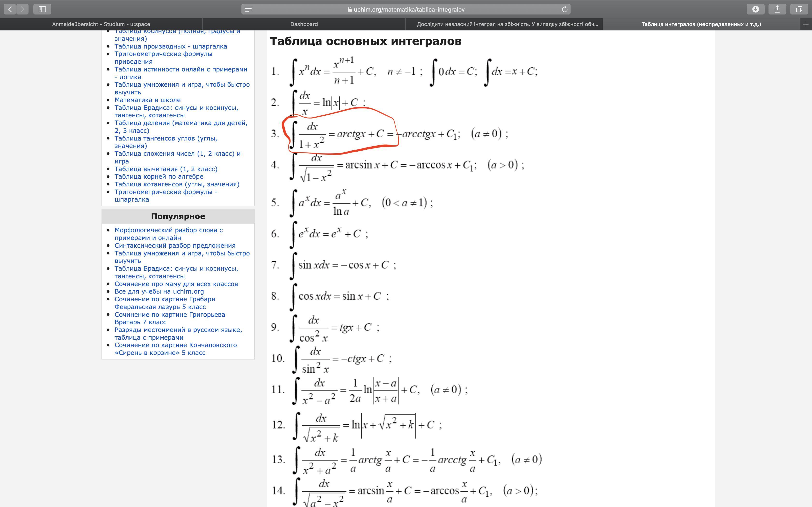Viewport: 812px width, 507px height.
Task: Switch to Anmeldeübersicht - Studium tab
Action: click(101, 24)
